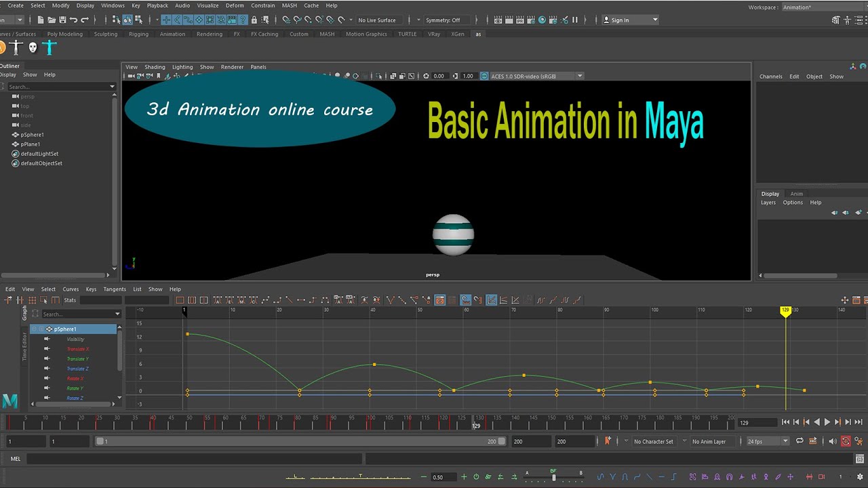Screen dimensions: 868x488
Task: Click the play backwards button
Action: click(817, 422)
